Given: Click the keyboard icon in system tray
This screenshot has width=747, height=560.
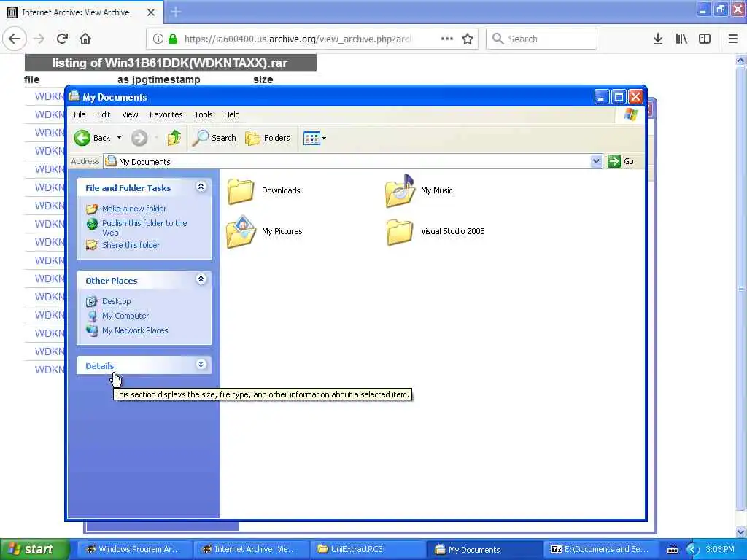Looking at the screenshot, I should pyautogui.click(x=672, y=551).
